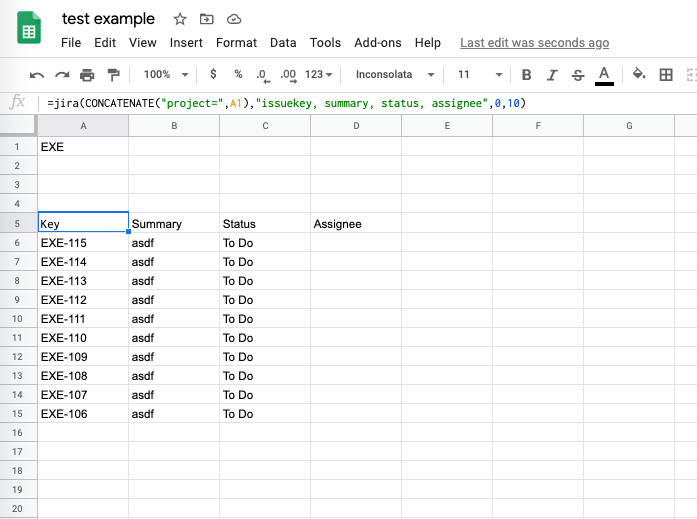Toggle strikethrough formatting
The height and width of the screenshot is (519, 697).
578,75
